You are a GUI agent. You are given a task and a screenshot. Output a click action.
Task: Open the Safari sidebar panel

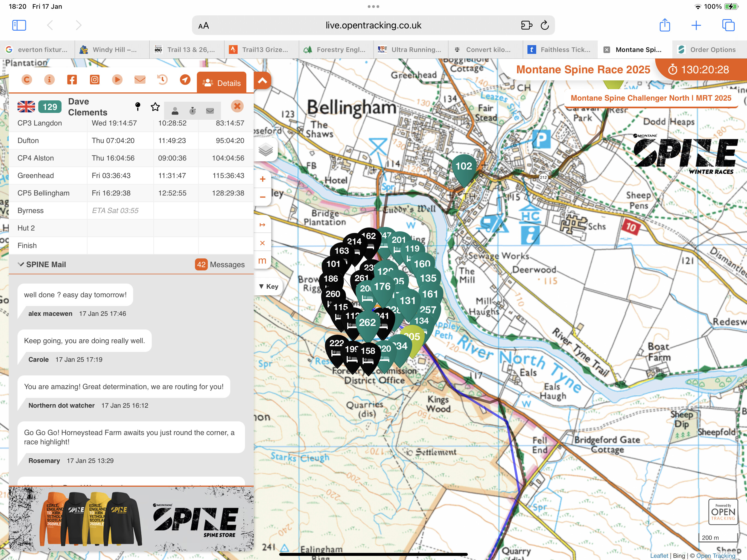[x=19, y=25]
